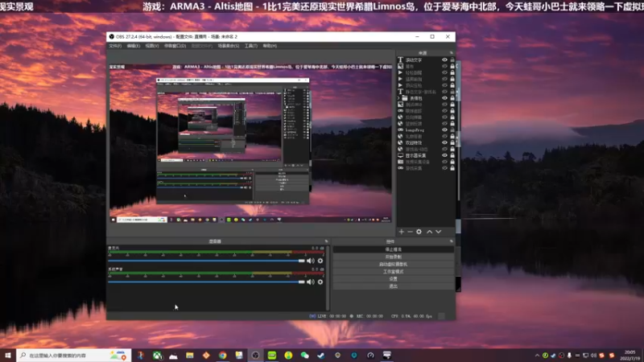Click the 退出 button
Image resolution: width=644 pixels, height=362 pixels.
tap(394, 286)
